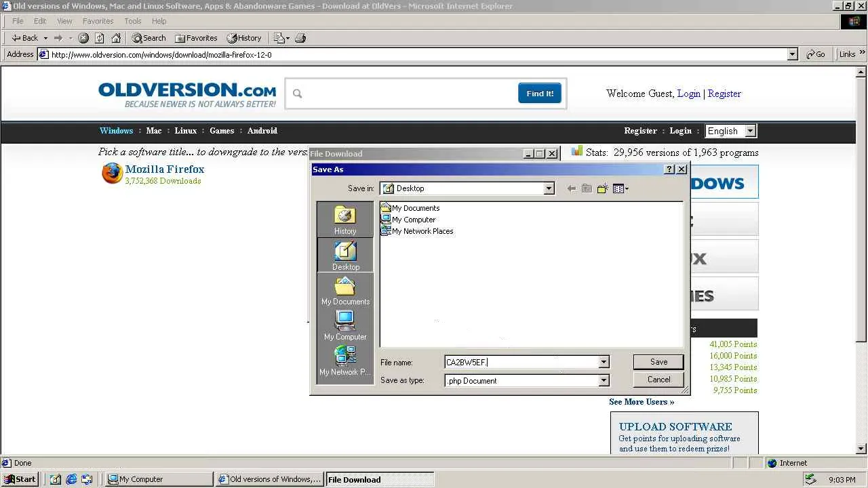Viewport: 868px width, 488px height.
Task: Open the Address bar dropdown arrow
Action: point(792,54)
